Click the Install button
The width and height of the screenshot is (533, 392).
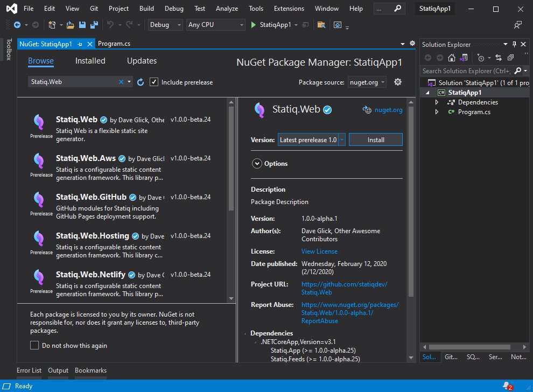click(x=376, y=140)
